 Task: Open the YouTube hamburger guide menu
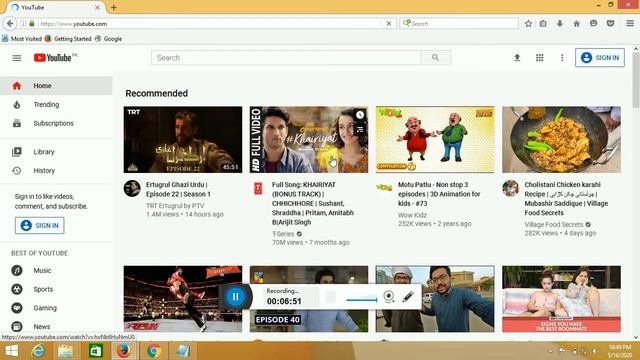(x=17, y=58)
